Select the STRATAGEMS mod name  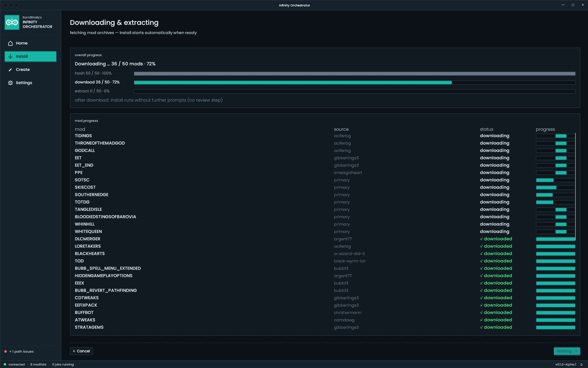click(x=89, y=327)
